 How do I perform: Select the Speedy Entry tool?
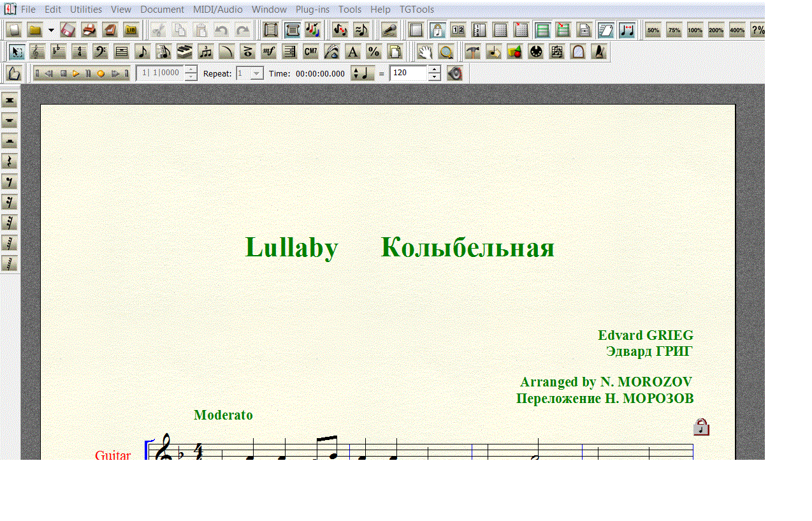click(x=163, y=52)
